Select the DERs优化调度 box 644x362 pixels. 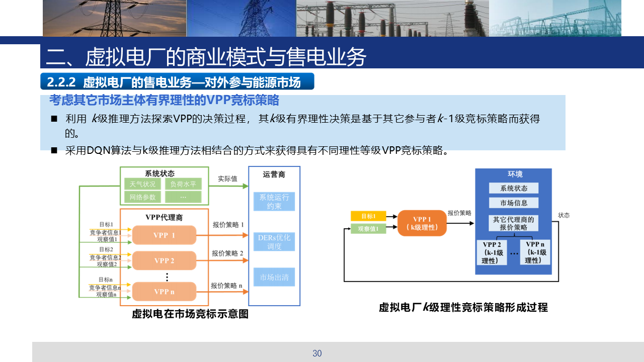point(274,241)
